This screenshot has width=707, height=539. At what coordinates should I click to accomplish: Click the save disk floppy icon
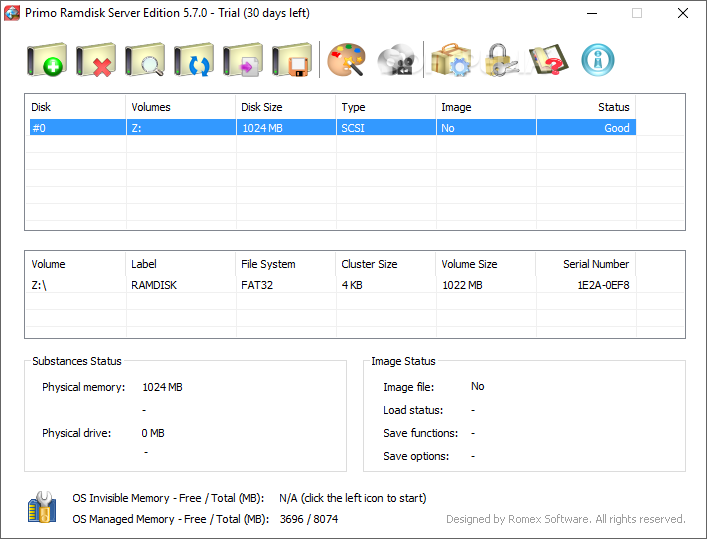[x=293, y=60]
